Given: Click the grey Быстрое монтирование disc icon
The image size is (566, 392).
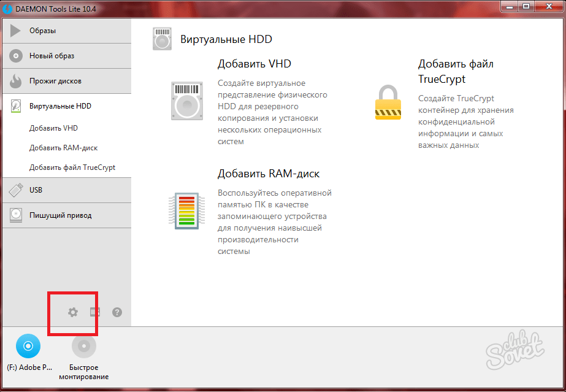Looking at the screenshot, I should tap(84, 346).
